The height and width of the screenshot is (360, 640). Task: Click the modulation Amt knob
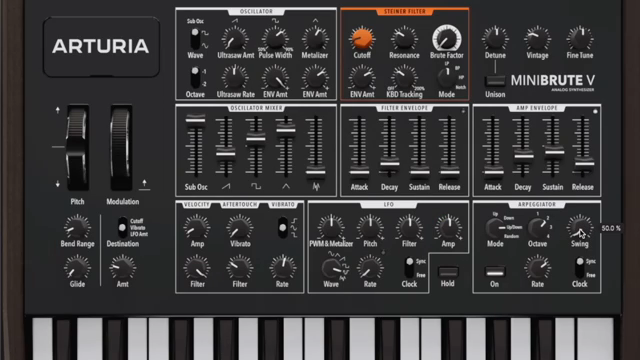pos(122,268)
